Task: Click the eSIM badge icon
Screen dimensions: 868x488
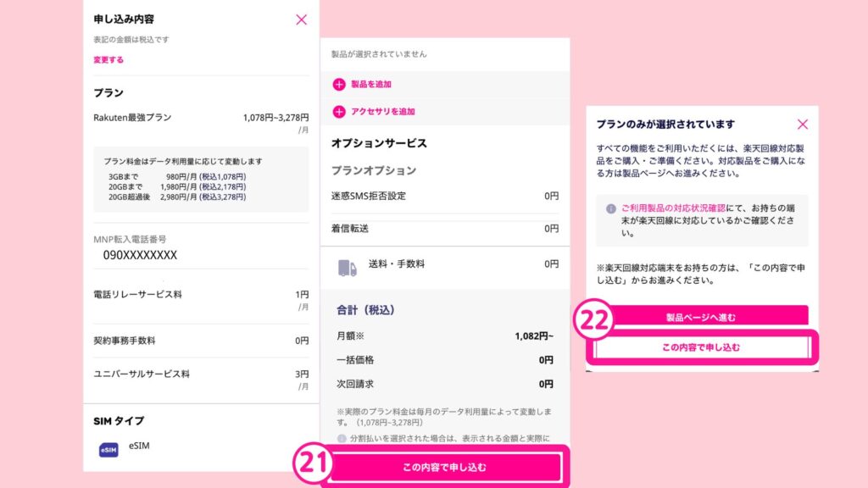Action: coord(108,450)
